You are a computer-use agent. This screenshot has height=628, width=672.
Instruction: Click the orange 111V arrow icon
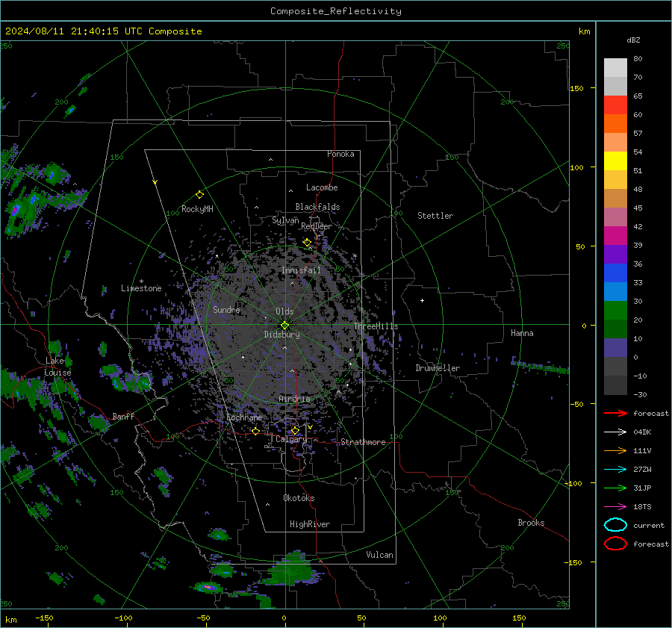(x=615, y=450)
